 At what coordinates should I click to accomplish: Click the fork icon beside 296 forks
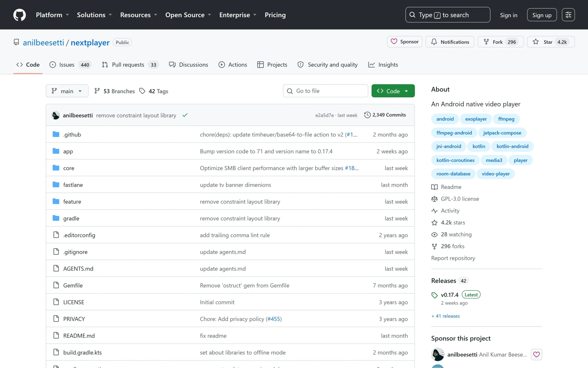click(x=434, y=246)
